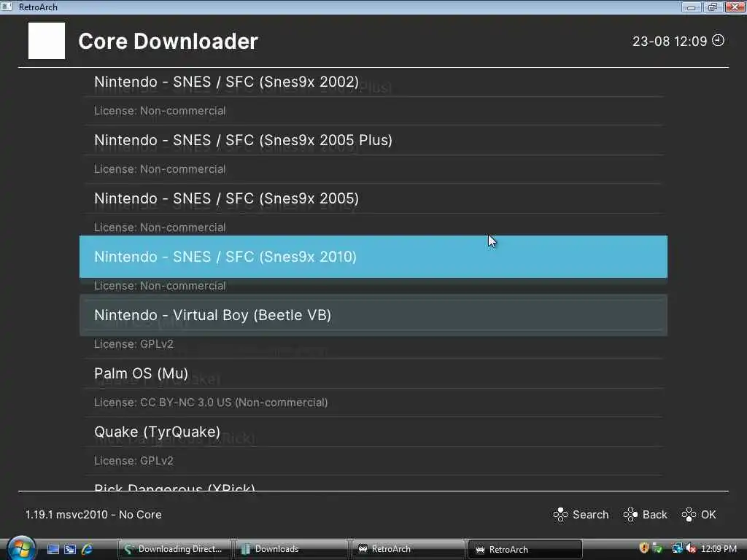Close the RetroArch window
Image resolution: width=747 pixels, height=560 pixels.
[x=735, y=7]
